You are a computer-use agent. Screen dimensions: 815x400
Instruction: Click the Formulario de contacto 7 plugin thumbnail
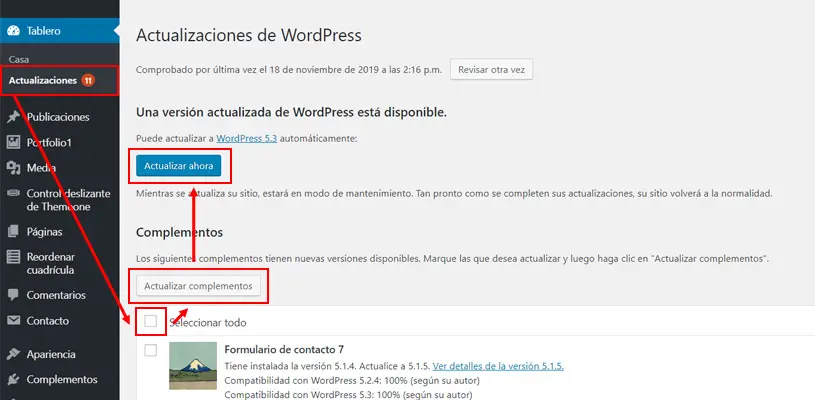tap(193, 365)
